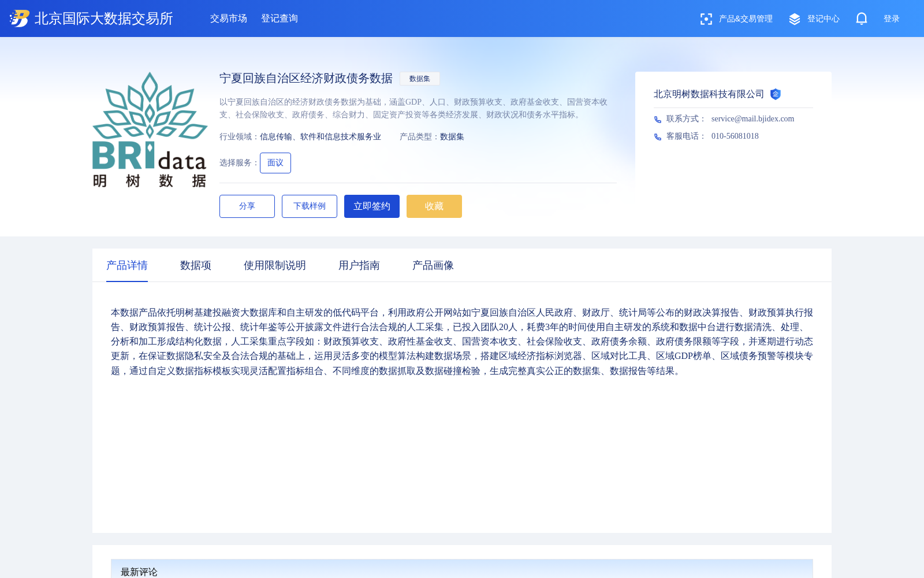Click the BRIdata 明树数据 product logo
Viewport: 924px width, 578px height.
click(150, 129)
